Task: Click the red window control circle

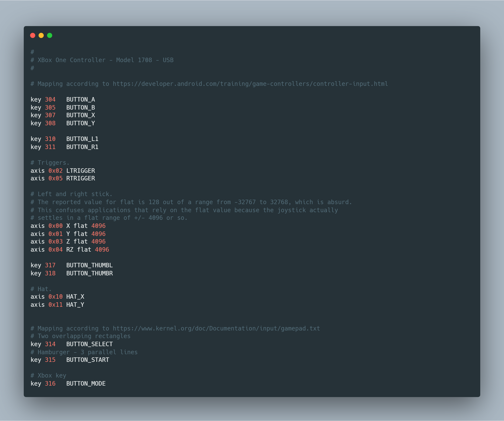Action: pyautogui.click(x=33, y=35)
